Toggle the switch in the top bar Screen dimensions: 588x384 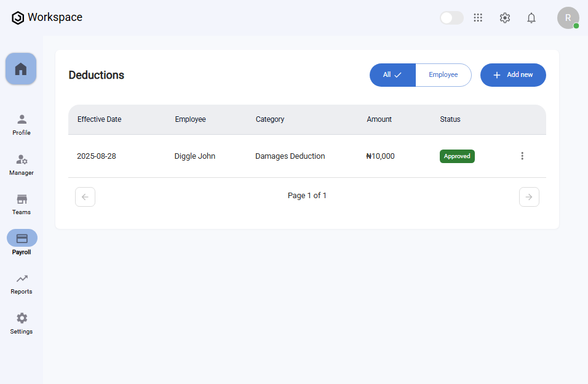click(x=451, y=18)
